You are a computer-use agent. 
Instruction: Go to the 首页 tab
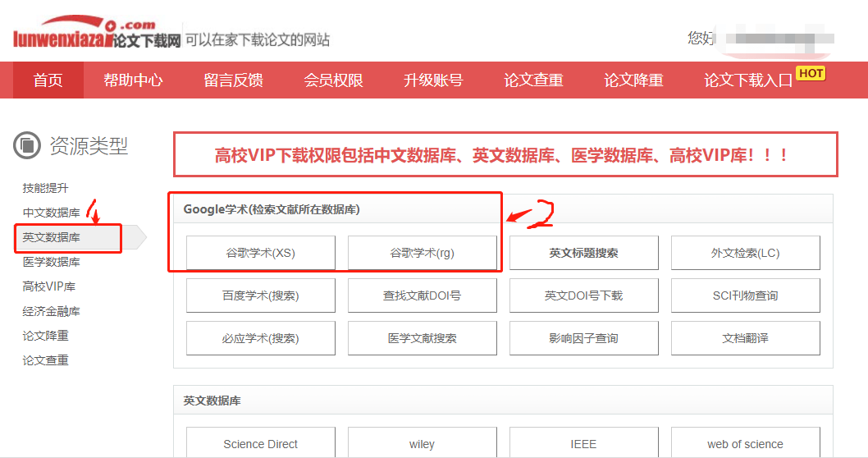tap(48, 80)
